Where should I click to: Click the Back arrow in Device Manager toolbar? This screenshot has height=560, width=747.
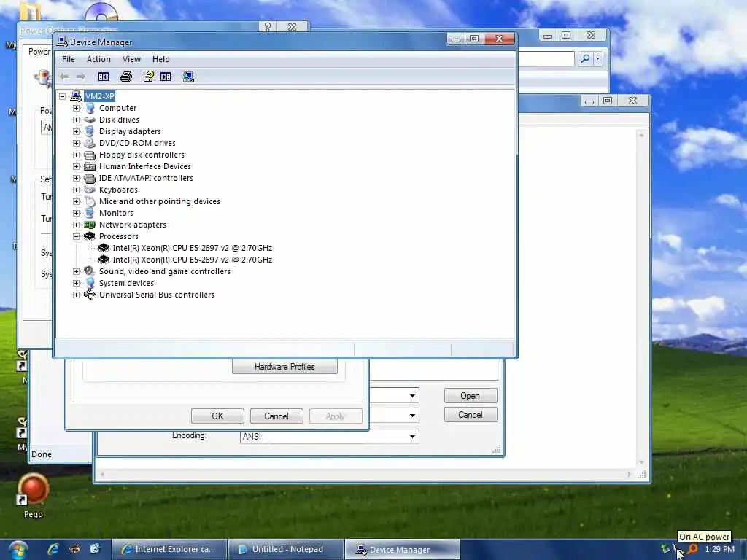click(64, 77)
